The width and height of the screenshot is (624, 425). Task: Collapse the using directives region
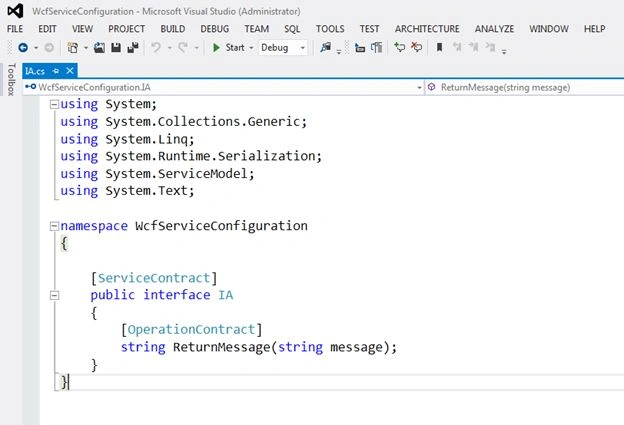point(54,104)
